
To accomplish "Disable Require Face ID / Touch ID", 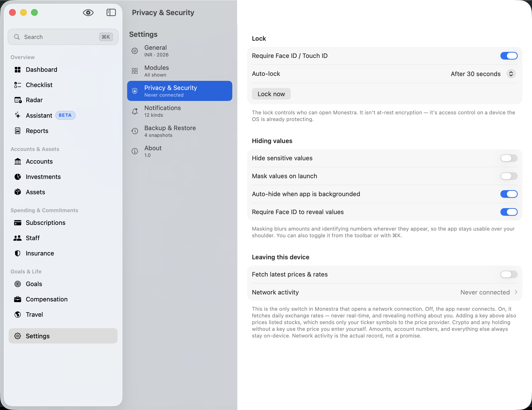I will (x=509, y=56).
